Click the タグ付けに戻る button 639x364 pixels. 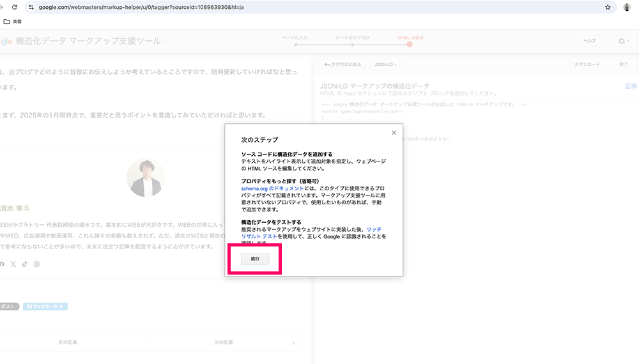[343, 64]
